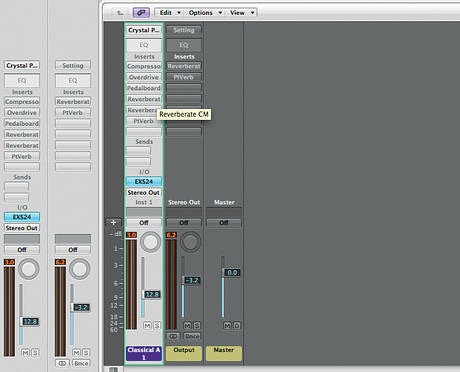Click the Master channel volume fader at 0.0
The image size is (460, 372).
point(232,273)
